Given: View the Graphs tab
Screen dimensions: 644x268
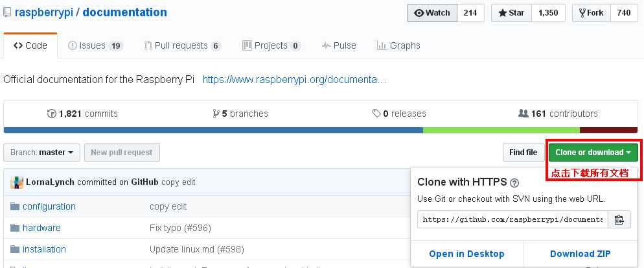Looking at the screenshot, I should [398, 45].
